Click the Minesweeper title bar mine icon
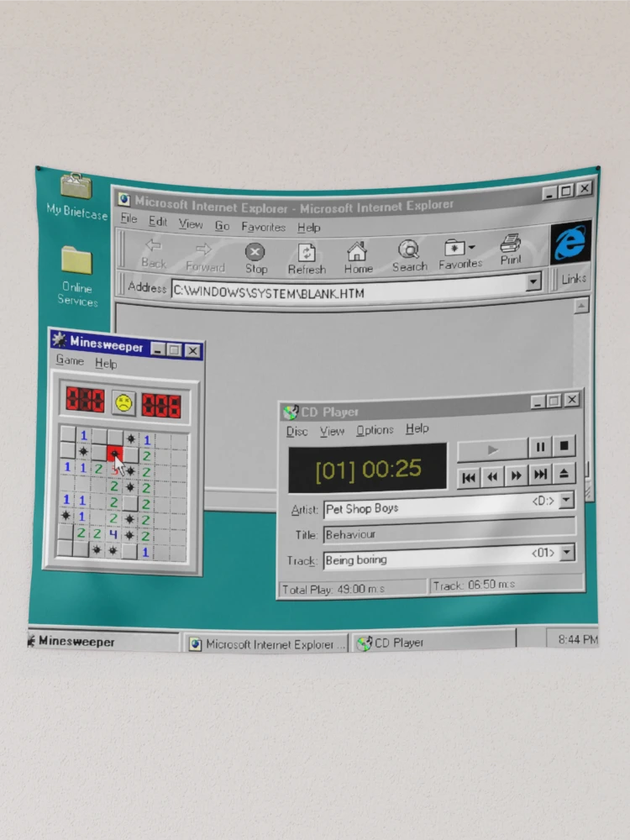This screenshot has width=630, height=840. click(59, 339)
